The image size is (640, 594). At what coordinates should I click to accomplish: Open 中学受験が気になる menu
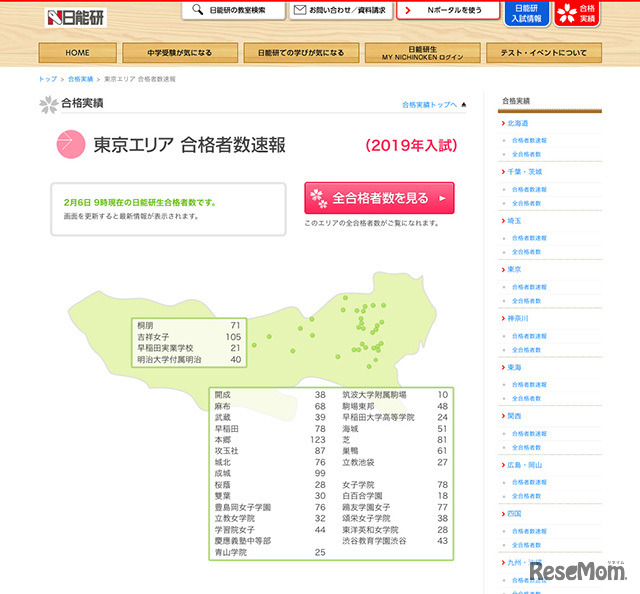(180, 53)
